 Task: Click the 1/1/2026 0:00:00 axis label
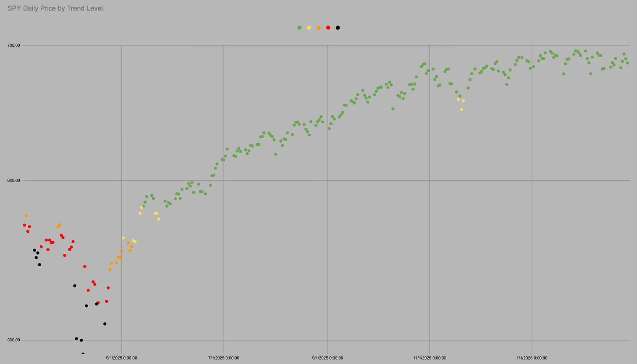[532, 357]
